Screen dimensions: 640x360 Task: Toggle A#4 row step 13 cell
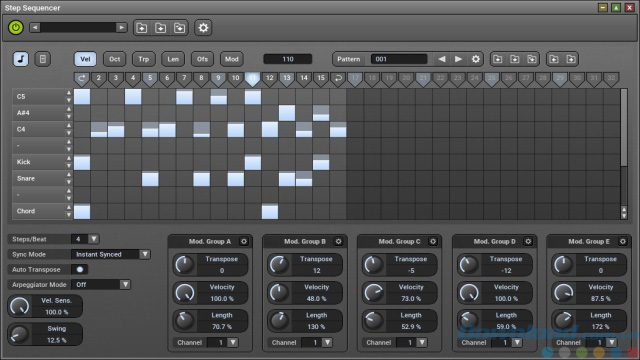coord(287,113)
